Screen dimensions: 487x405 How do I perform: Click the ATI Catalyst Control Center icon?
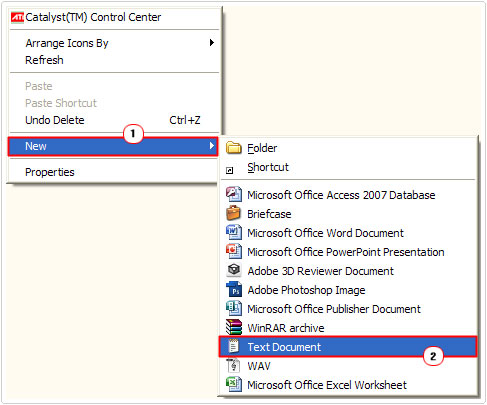click(17, 17)
